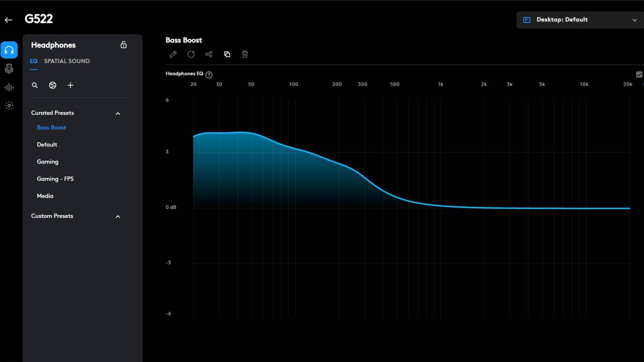Toggle the Headphones EQ checkbox
Image resolution: width=644 pixels, height=362 pixels.
point(639,75)
